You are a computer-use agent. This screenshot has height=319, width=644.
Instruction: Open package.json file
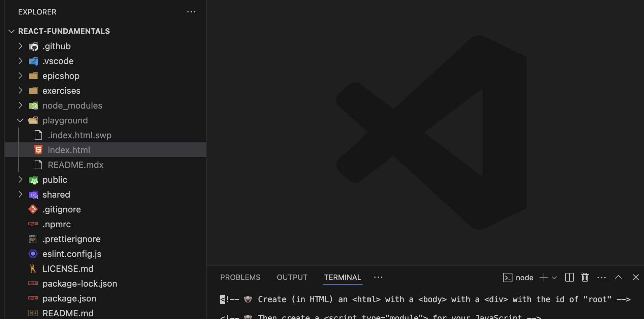coord(69,298)
